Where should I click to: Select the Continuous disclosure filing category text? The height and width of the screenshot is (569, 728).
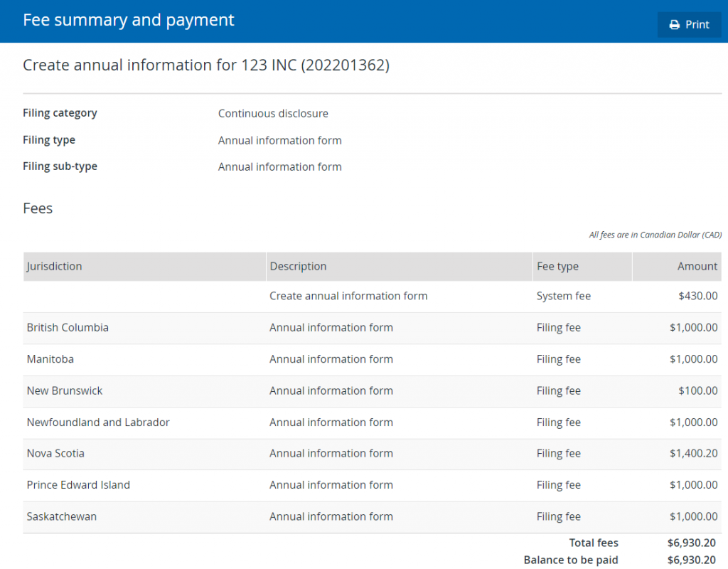point(273,113)
